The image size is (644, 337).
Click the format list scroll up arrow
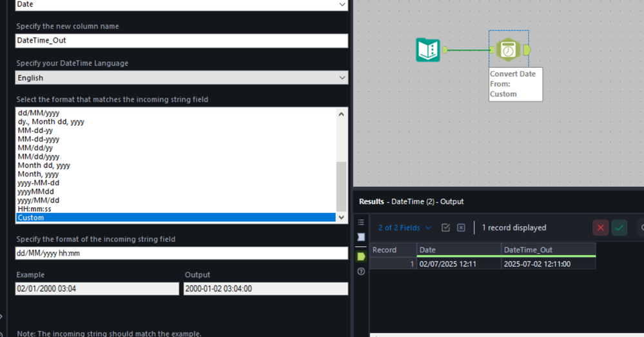point(341,114)
